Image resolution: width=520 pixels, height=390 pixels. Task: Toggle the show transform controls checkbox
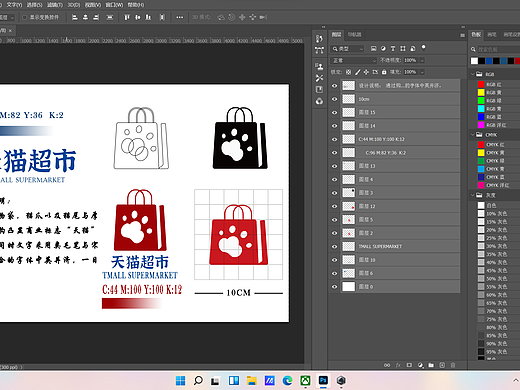click(x=24, y=17)
